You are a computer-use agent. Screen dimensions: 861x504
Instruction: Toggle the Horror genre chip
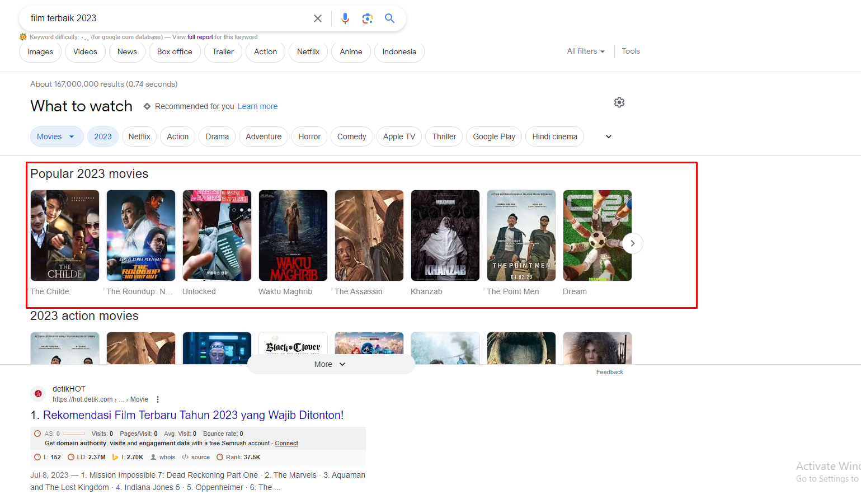[x=309, y=136]
